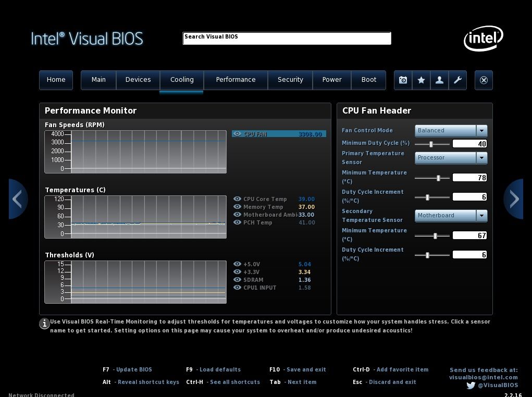Click the Twitter bird icon
Screen dimensions: 532x397
coord(471,386)
